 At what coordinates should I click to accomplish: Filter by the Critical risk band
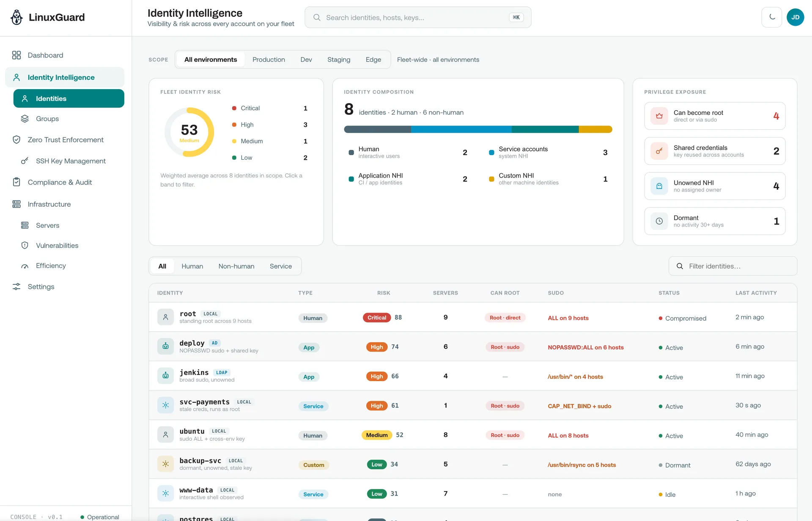[x=270, y=108]
